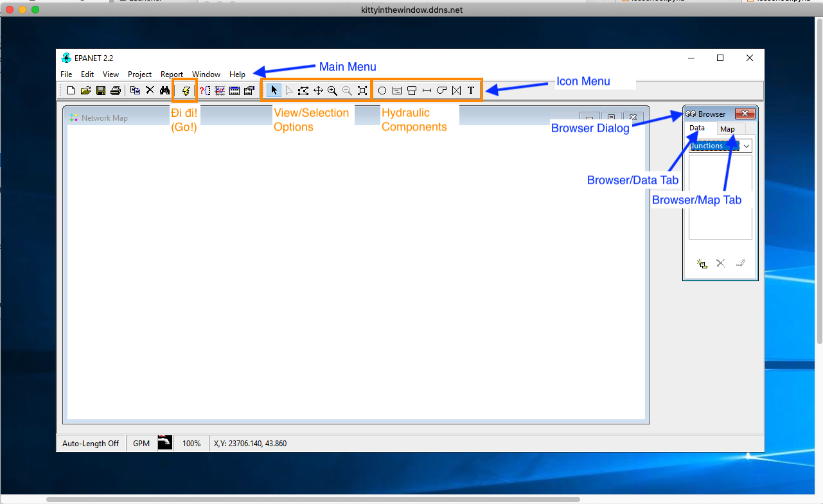
Task: Click the 100% zoom level in the status bar
Action: click(x=191, y=443)
